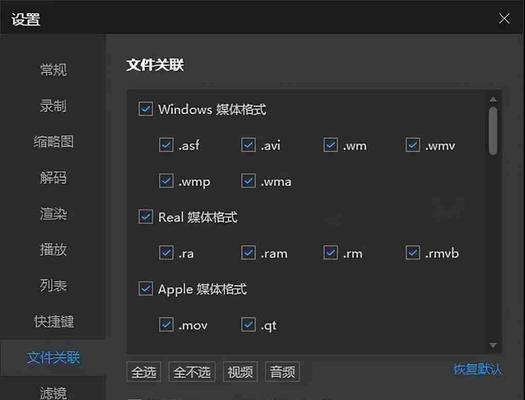Toggle the .wma checkbox

pyautogui.click(x=248, y=181)
